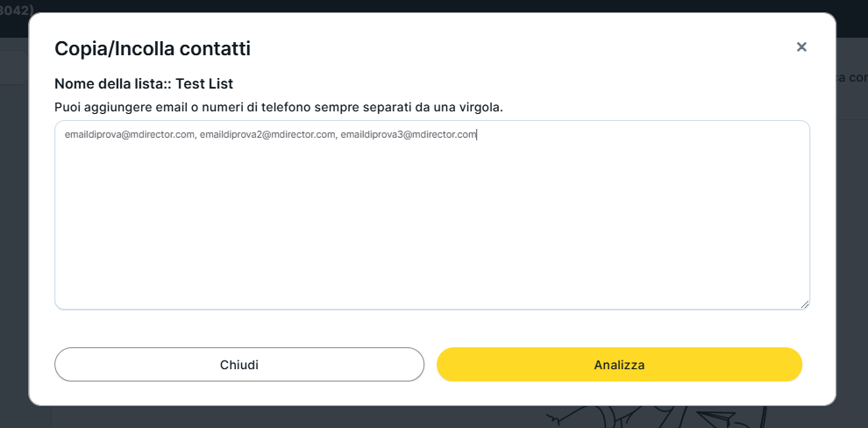Click the first comma after emaildiprova@mdirector.com
Viewport: 868px width, 428px height.
pos(196,136)
